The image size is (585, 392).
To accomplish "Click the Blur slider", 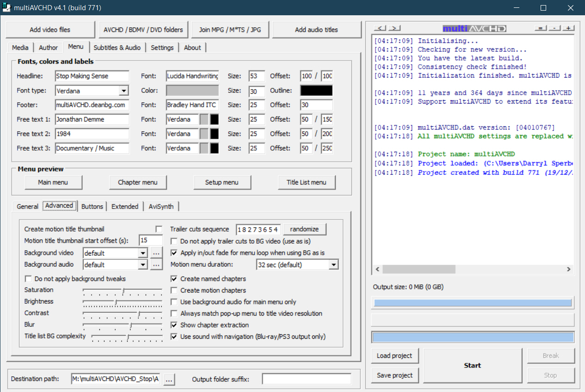I will [x=123, y=325].
